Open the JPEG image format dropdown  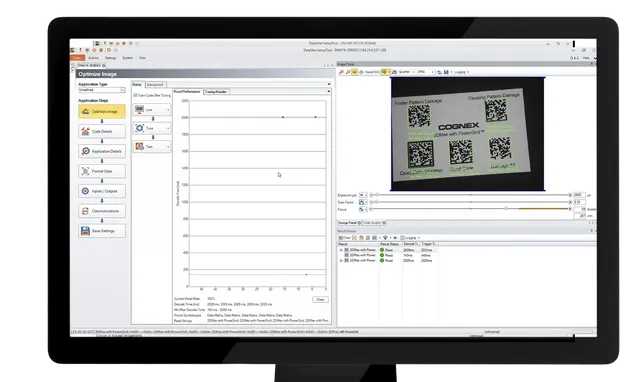[x=425, y=72]
